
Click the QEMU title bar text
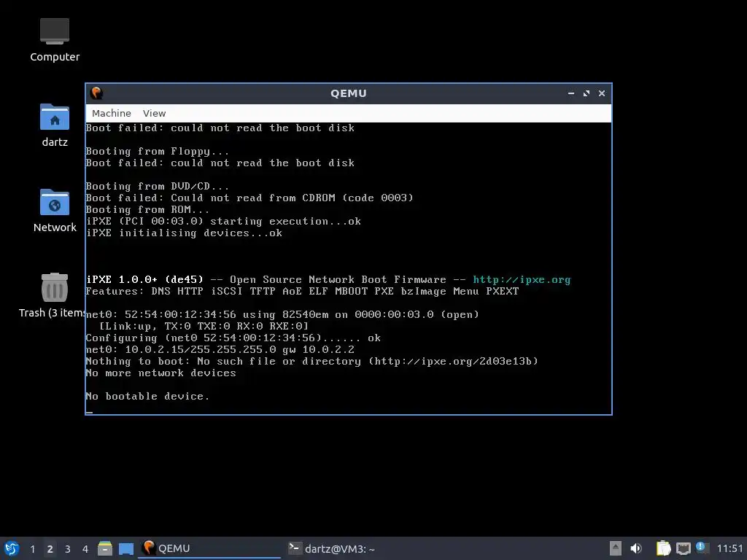[x=349, y=93]
